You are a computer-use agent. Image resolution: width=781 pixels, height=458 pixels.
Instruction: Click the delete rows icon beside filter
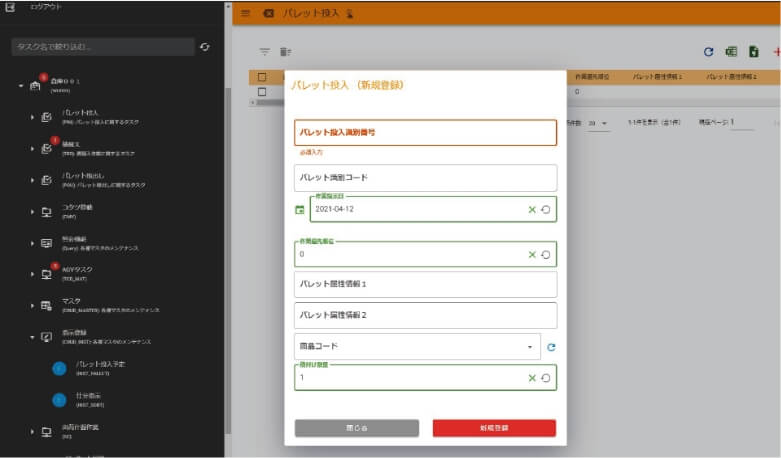click(x=285, y=51)
